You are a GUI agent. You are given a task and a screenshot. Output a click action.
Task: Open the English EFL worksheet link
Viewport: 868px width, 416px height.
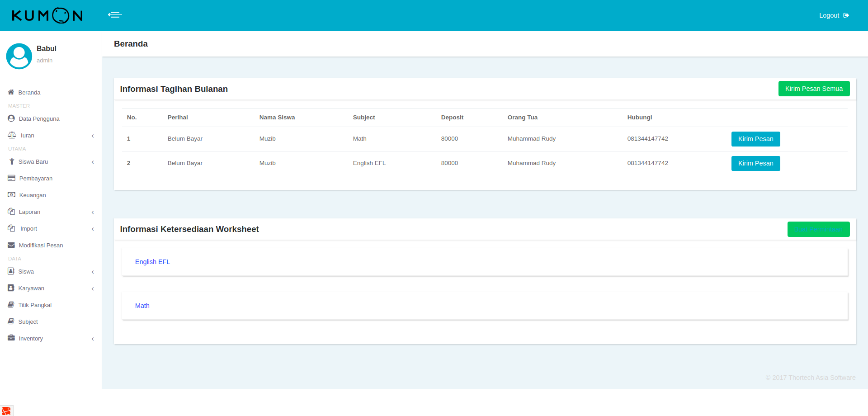point(152,262)
